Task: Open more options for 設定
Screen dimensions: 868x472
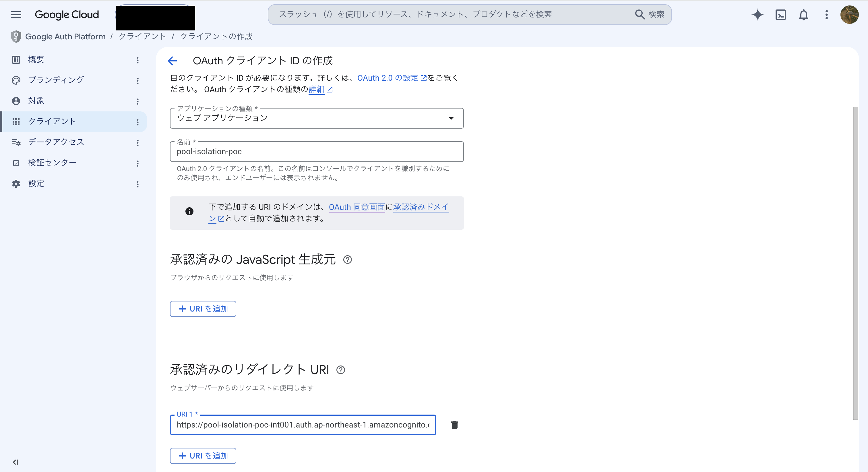Action: point(137,184)
